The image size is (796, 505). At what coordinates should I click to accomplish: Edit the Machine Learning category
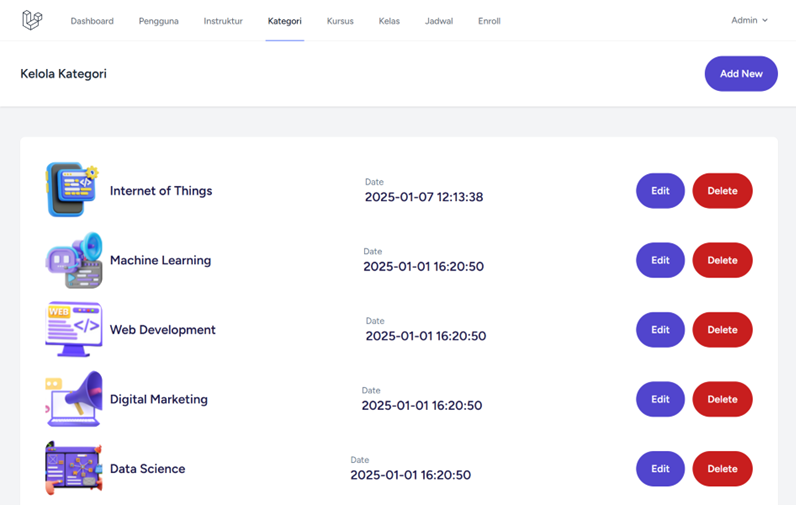coord(660,260)
